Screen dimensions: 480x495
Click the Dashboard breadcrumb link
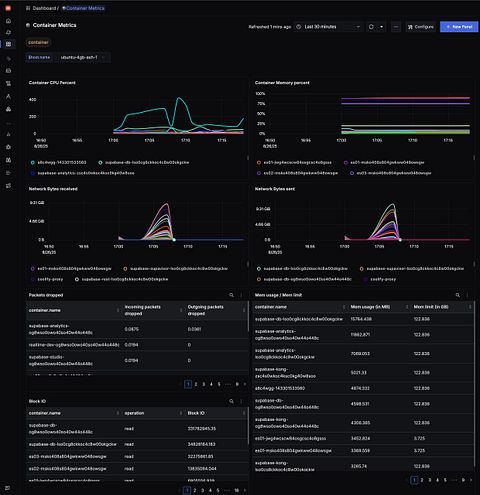point(44,8)
